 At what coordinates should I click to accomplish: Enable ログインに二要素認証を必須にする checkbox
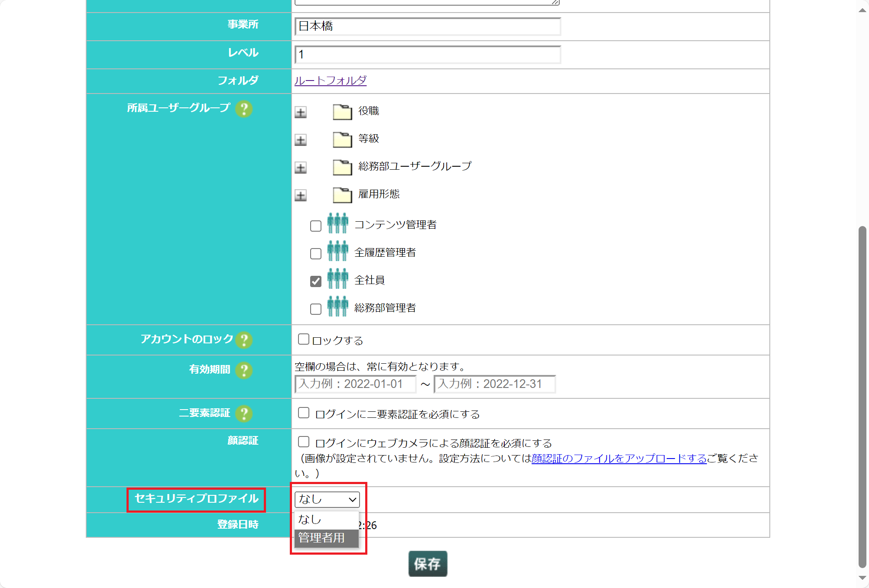(x=304, y=413)
